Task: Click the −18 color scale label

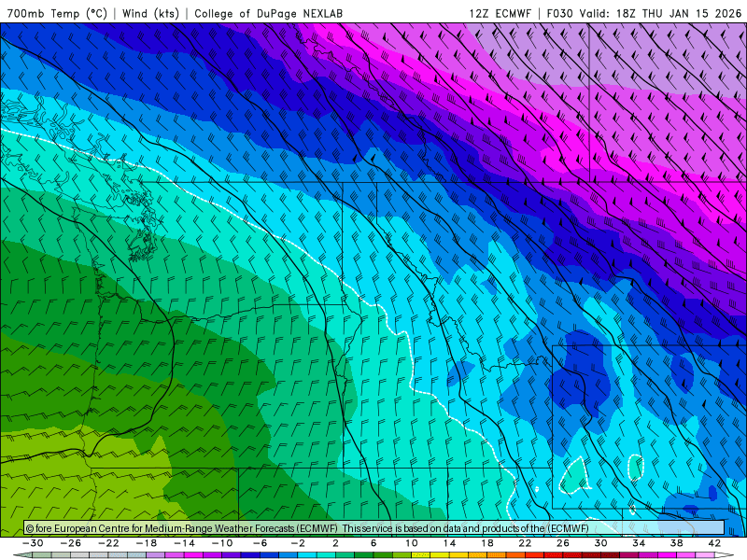Action: coord(147,543)
